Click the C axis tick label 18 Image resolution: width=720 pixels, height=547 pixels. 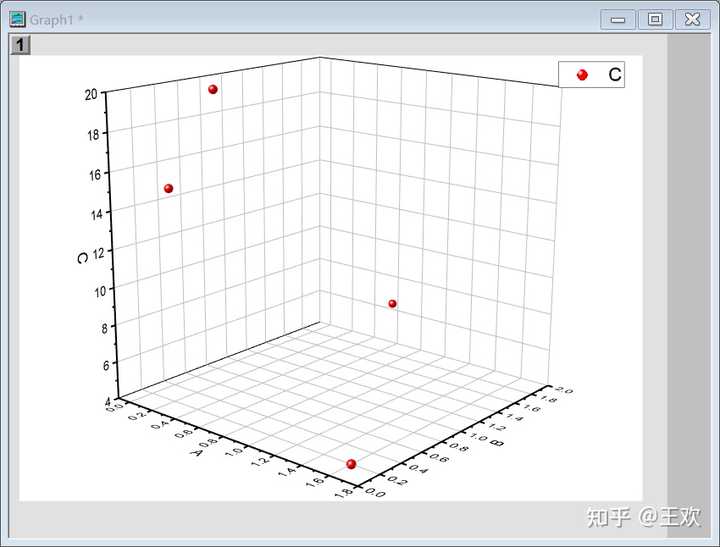93,135
